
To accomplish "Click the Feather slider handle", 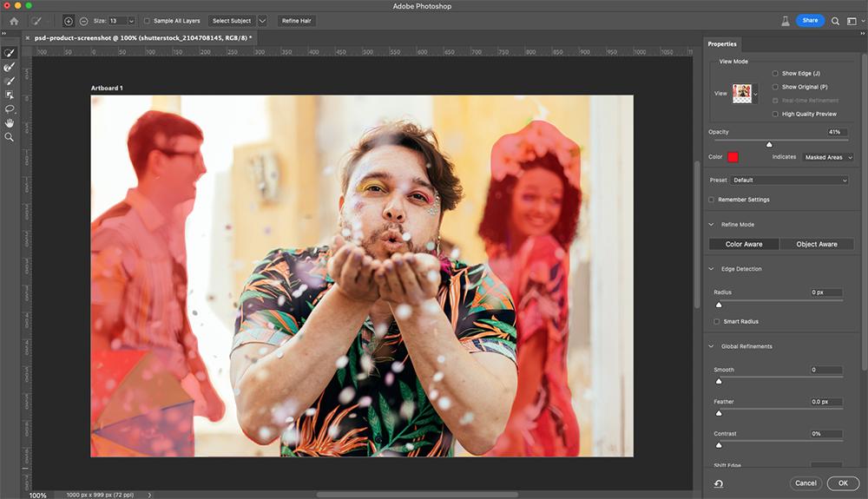I will point(719,413).
